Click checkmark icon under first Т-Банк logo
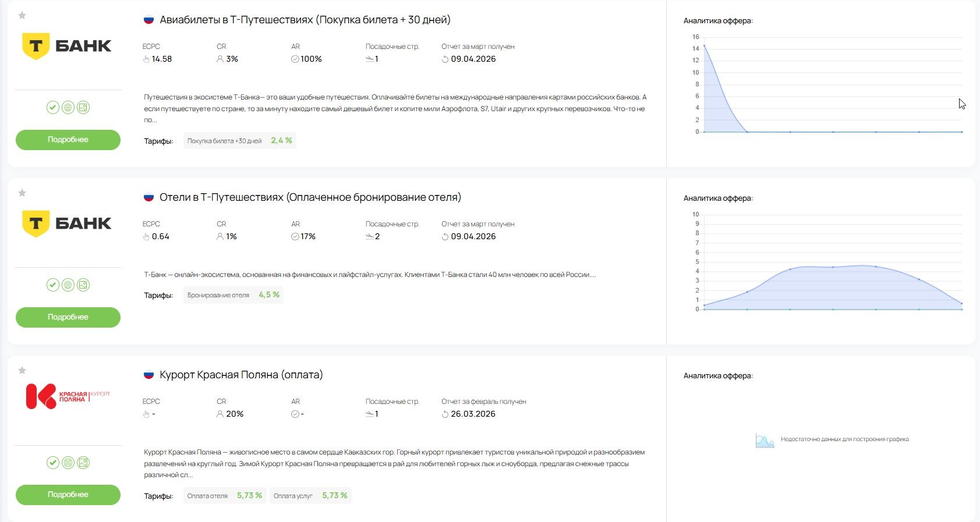Screen dimensions: 980x522 (53, 107)
